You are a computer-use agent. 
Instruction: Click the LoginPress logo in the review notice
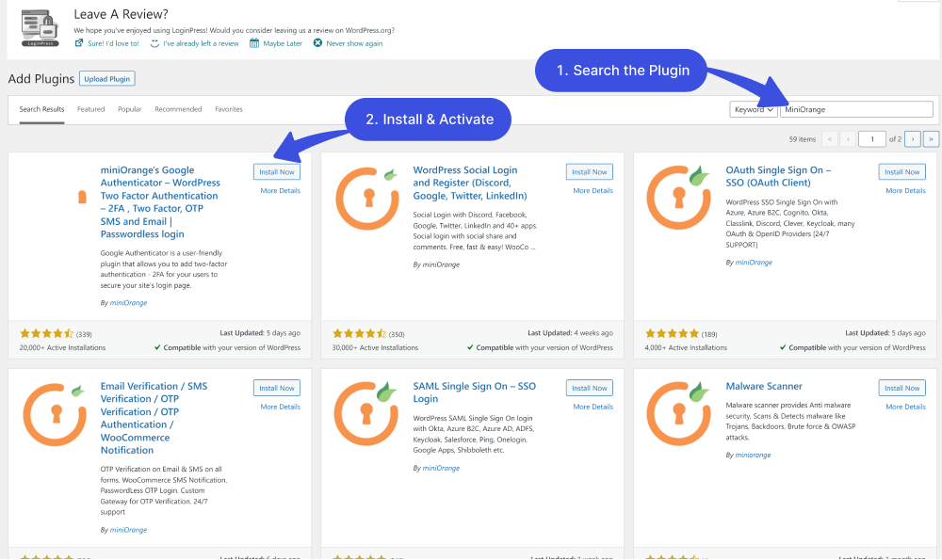[x=40, y=27]
